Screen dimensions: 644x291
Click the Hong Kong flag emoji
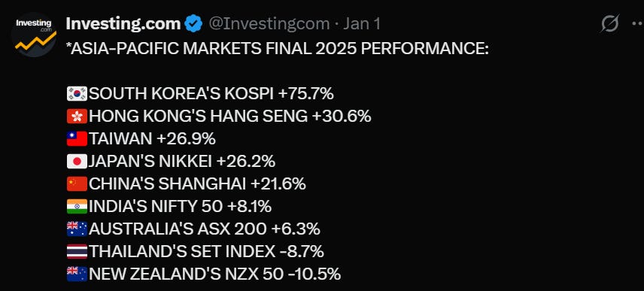point(77,116)
